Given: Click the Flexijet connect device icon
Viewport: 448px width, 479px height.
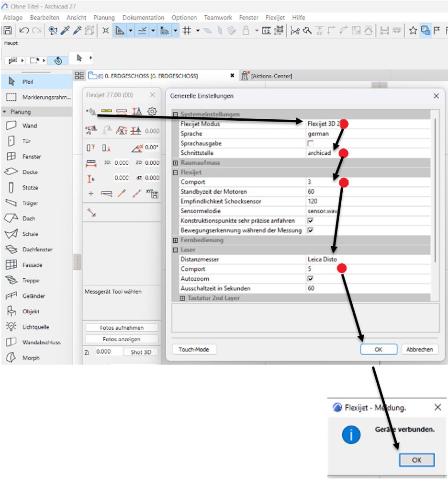Looking at the screenshot, I should click(91, 111).
